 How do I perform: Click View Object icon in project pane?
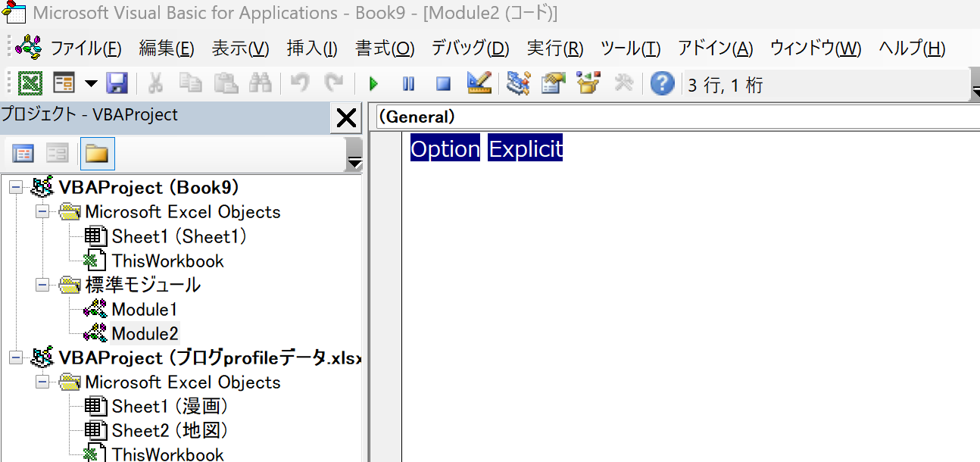tap(58, 154)
